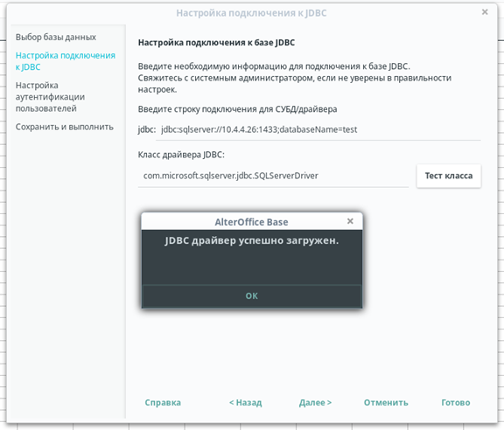504x430 pixels.
Task: Click the label Введите строку подключения для СУБД/драйвера
Action: click(x=237, y=109)
